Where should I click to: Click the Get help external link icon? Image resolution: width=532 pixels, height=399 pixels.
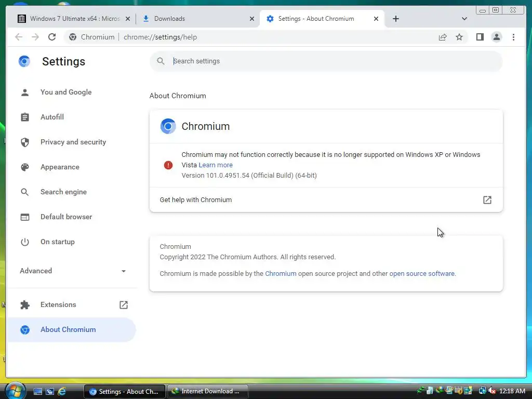[487, 200]
